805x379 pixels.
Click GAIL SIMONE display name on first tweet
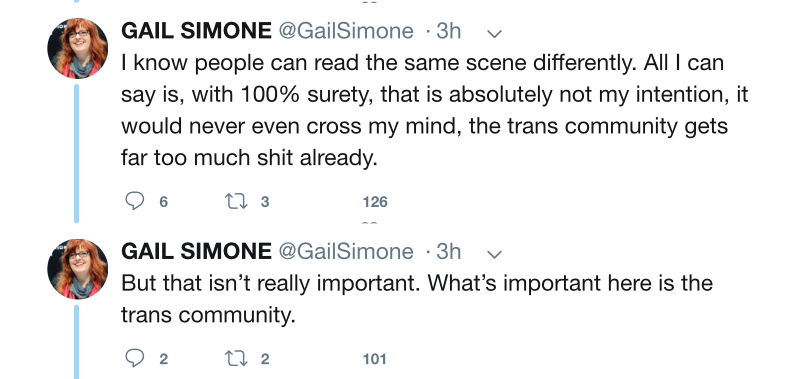point(196,31)
